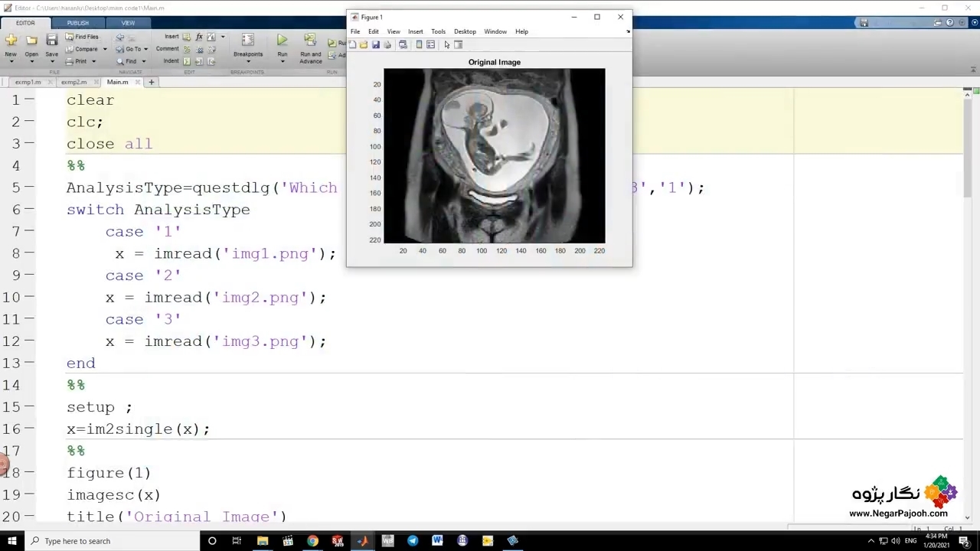The height and width of the screenshot is (551, 980).
Task: Click the Insert fx function icon
Action: tap(199, 37)
